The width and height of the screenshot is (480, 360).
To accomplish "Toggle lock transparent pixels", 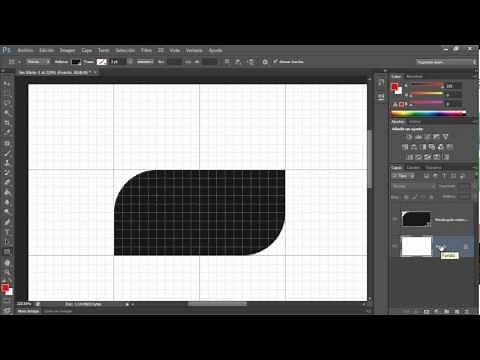I will (x=406, y=197).
